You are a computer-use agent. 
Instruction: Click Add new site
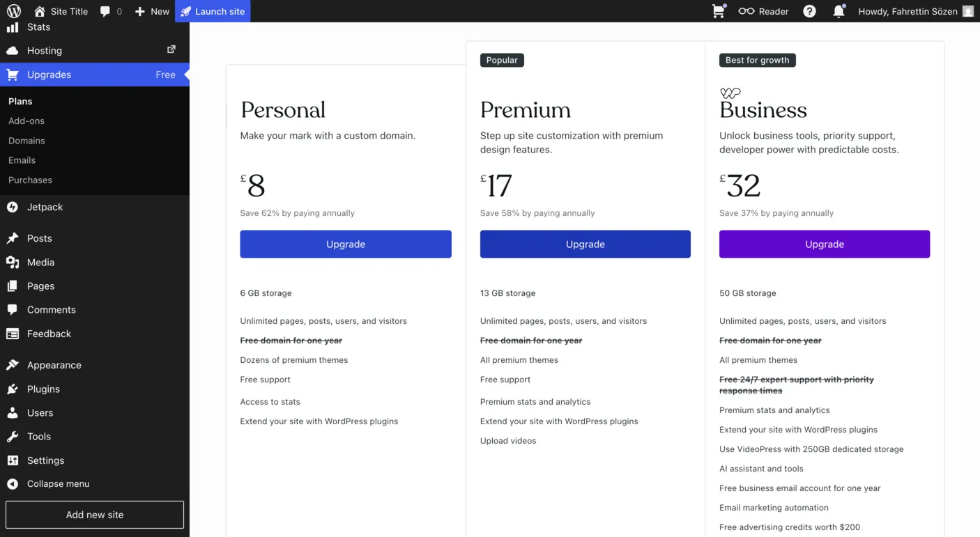pyautogui.click(x=94, y=514)
